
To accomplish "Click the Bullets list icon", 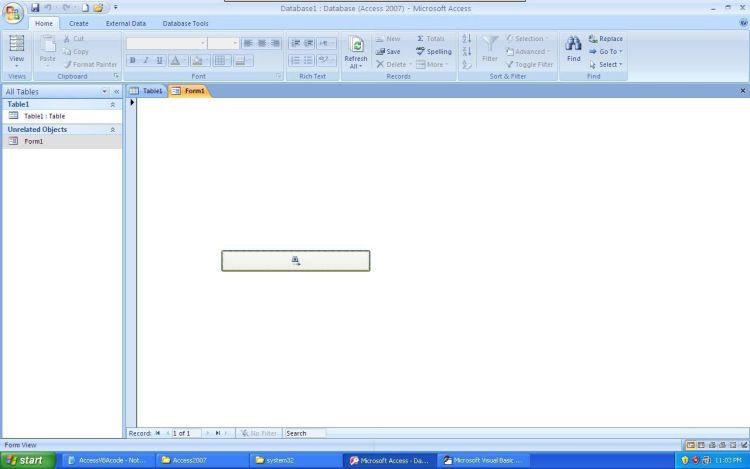I will click(x=309, y=60).
